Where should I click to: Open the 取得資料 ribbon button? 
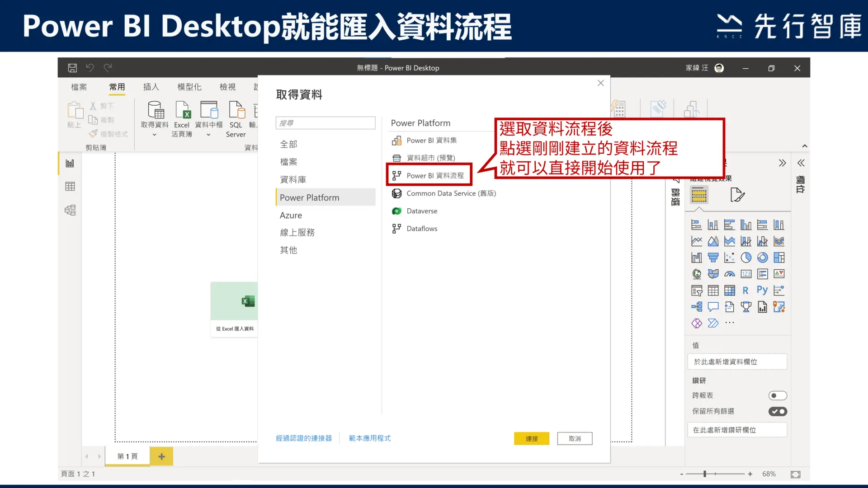155,114
